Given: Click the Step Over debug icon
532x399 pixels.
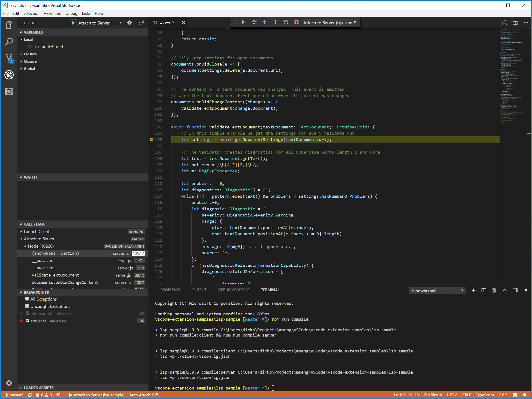Looking at the screenshot, I should tap(254, 22).
